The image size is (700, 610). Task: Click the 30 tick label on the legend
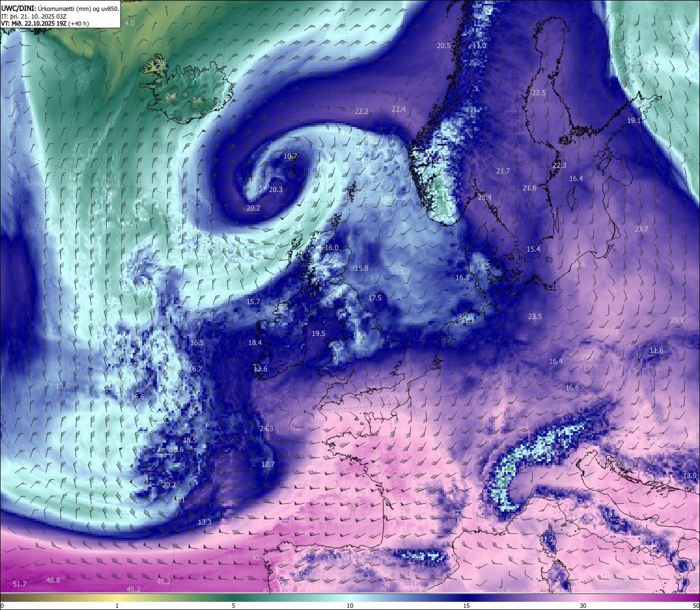[x=583, y=606]
